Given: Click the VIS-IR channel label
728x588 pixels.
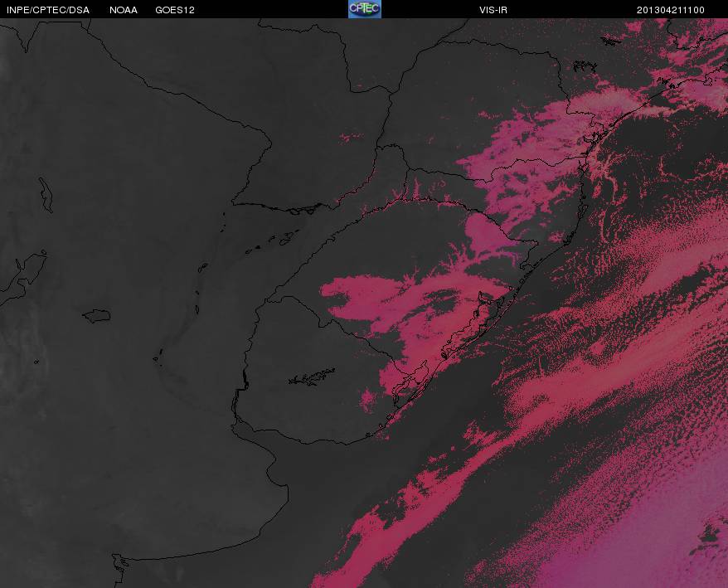Looking at the screenshot, I should (493, 10).
